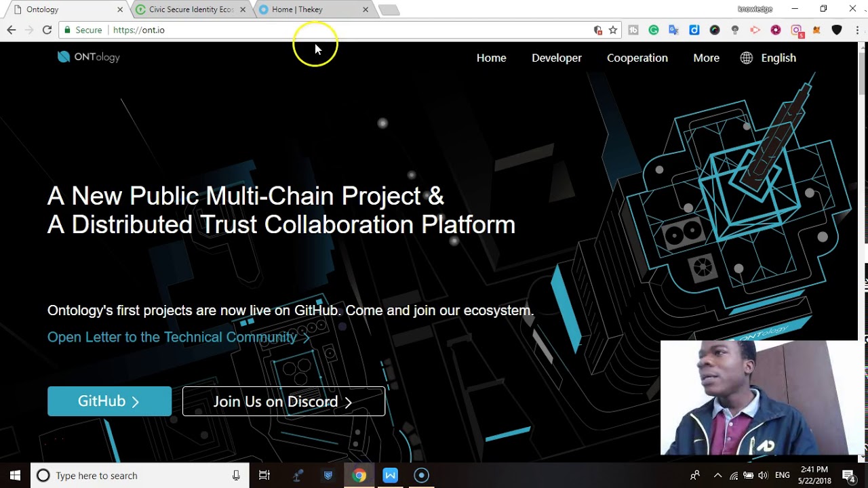
Task: Click the ONTology logo in the site header
Action: coord(89,57)
